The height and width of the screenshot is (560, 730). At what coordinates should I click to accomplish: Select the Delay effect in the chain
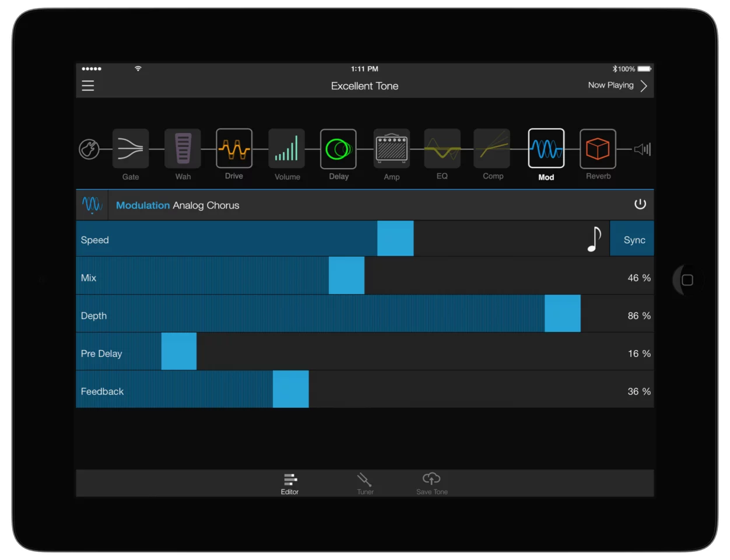tap(338, 149)
